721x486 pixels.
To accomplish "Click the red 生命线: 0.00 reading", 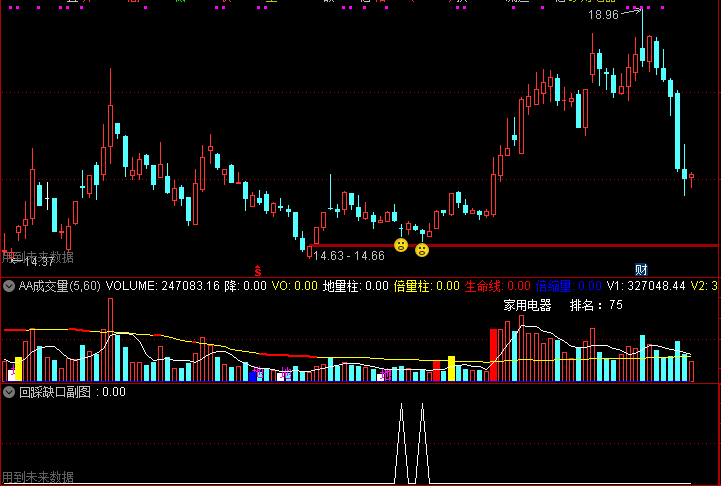I will (x=498, y=286).
